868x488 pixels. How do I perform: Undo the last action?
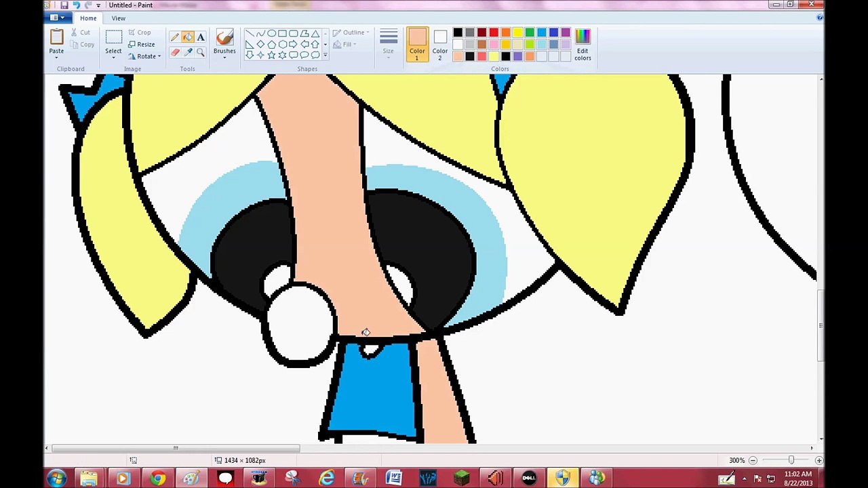[76, 5]
